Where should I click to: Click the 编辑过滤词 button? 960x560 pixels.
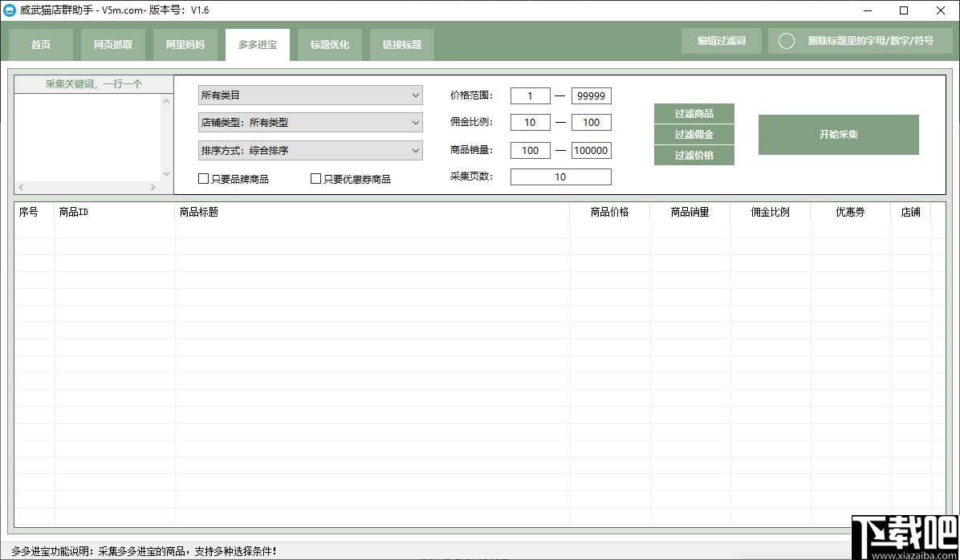point(722,41)
